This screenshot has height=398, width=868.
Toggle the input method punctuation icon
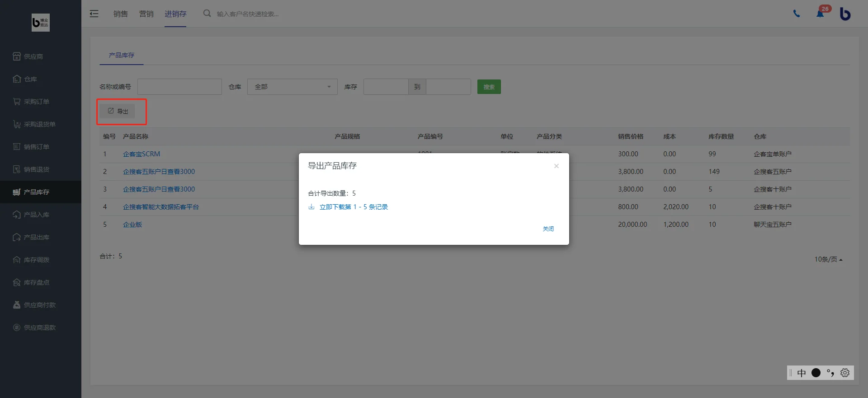pyautogui.click(x=830, y=373)
